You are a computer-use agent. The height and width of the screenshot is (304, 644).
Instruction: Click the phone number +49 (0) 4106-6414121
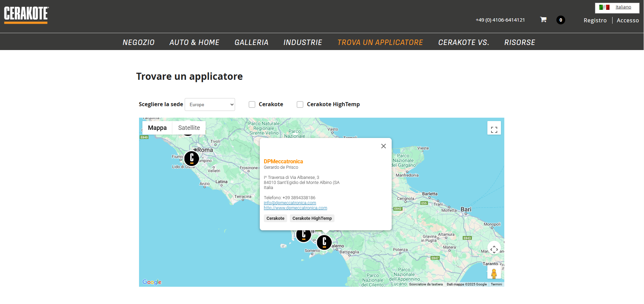point(500,20)
